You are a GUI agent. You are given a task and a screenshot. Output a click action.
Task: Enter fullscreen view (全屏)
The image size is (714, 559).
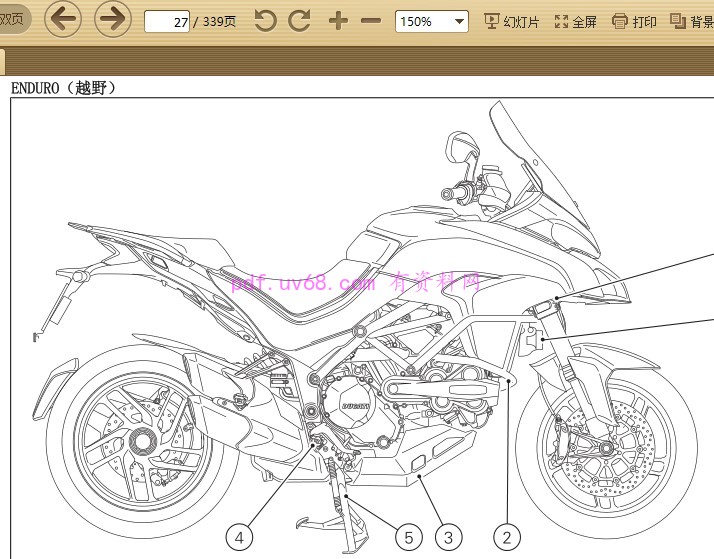coord(575,21)
